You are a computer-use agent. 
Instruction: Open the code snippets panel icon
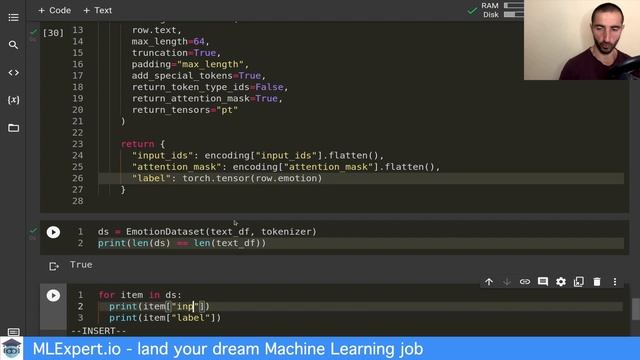pos(13,73)
